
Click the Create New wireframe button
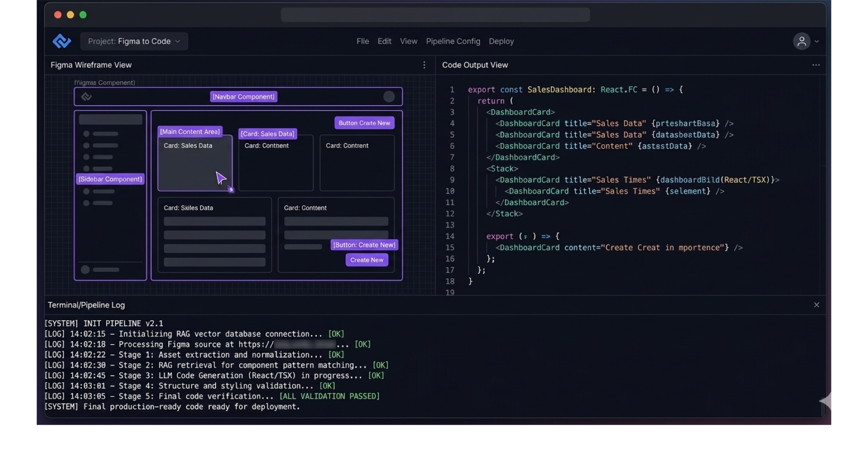[367, 260]
